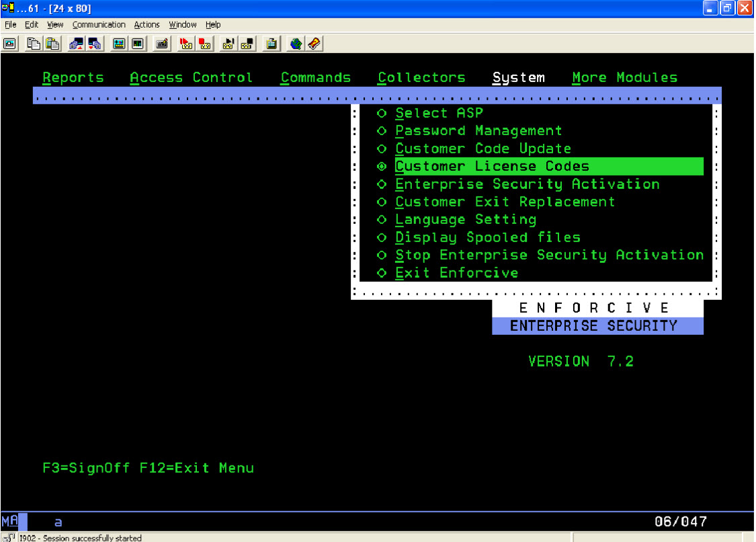Select Stop Enterprise Security Activation radio option
Screen dimensions: 756x542
382,255
